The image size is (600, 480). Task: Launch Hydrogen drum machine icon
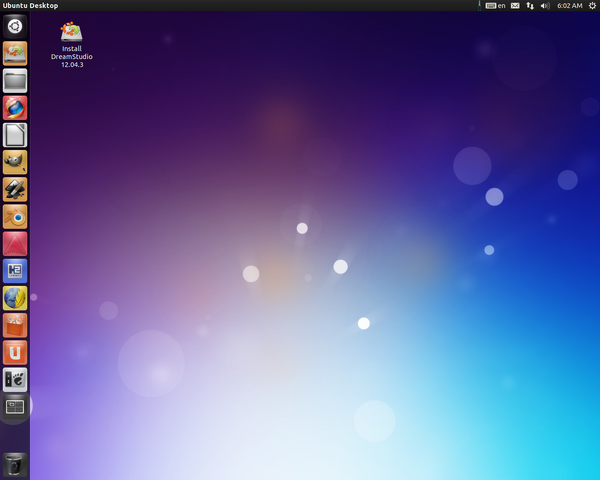[15, 271]
